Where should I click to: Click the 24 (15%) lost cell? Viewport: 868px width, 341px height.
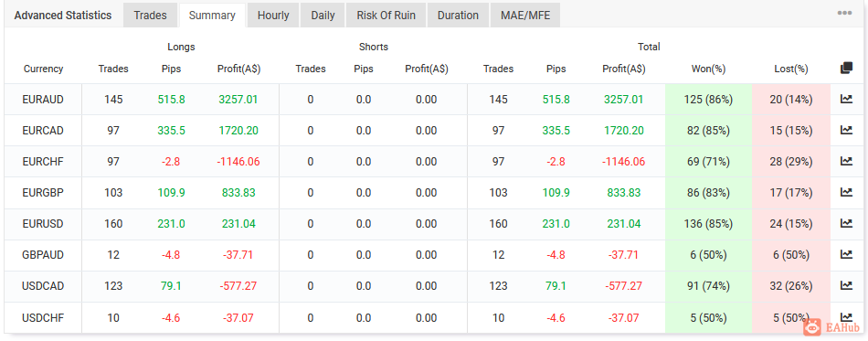[x=791, y=224]
